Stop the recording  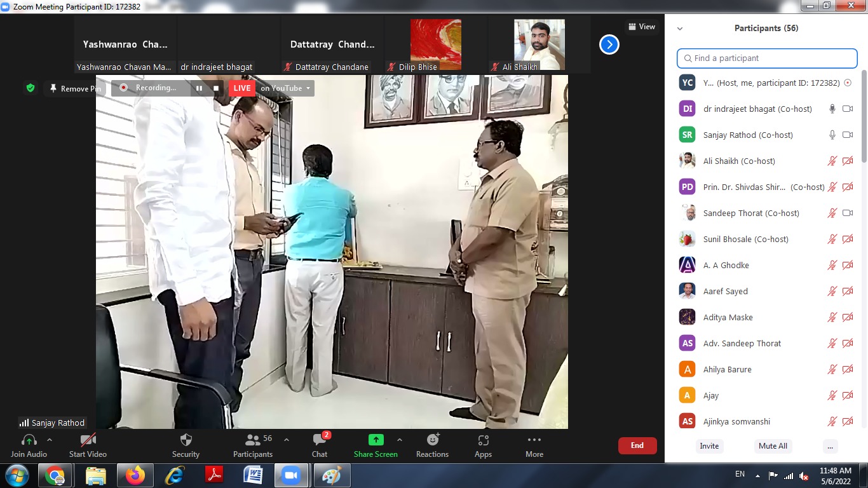click(216, 88)
